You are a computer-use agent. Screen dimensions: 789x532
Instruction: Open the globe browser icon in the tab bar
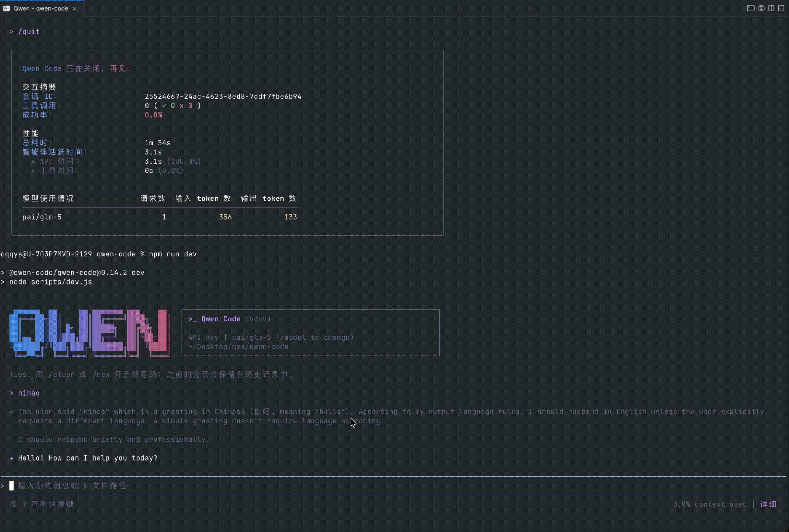pyautogui.click(x=761, y=8)
